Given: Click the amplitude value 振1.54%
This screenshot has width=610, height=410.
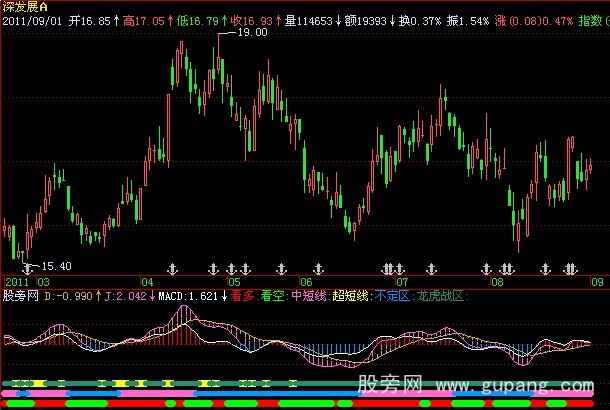Looking at the screenshot, I should point(467,21).
